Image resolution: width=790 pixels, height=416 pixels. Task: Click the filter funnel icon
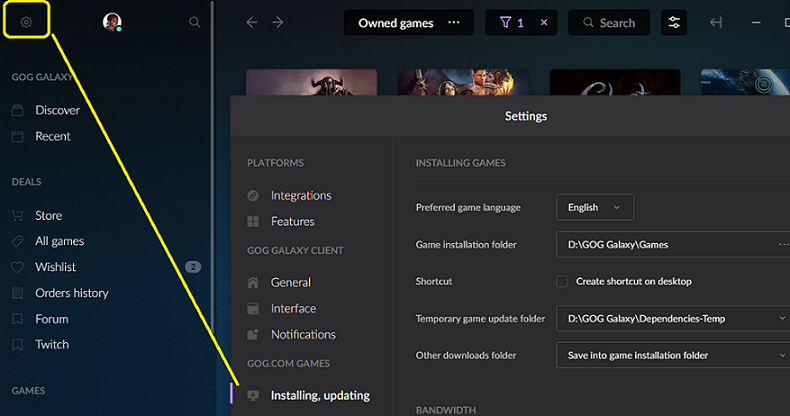click(x=505, y=22)
